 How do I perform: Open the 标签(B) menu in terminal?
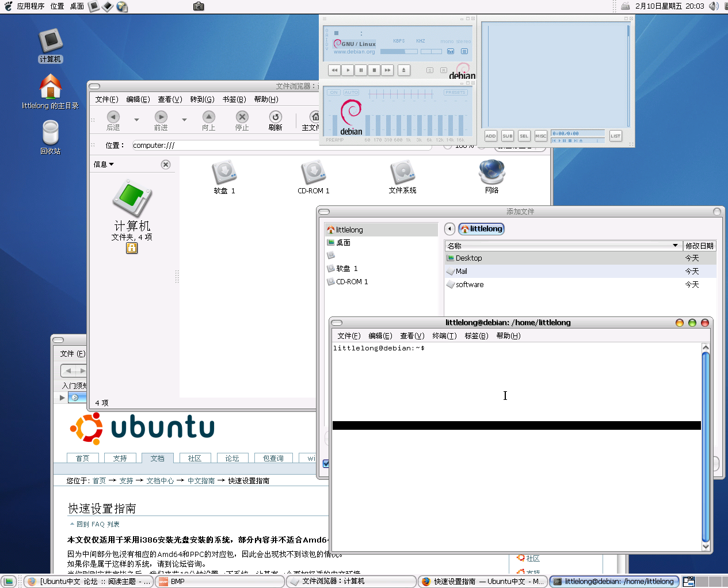(477, 336)
